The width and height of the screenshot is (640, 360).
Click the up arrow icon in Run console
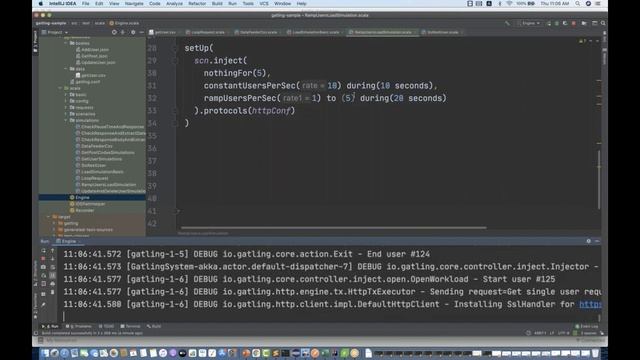[53, 251]
